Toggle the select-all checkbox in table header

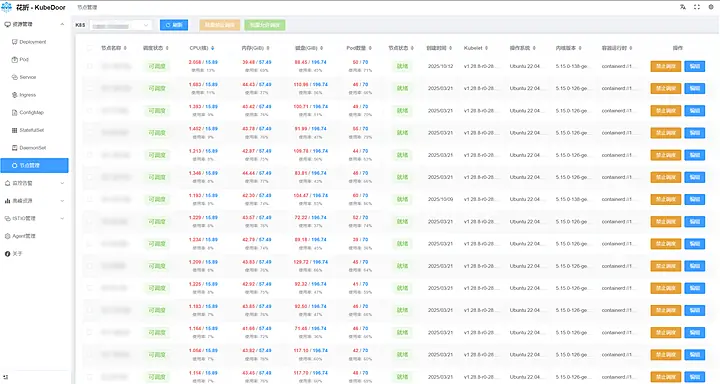90,48
